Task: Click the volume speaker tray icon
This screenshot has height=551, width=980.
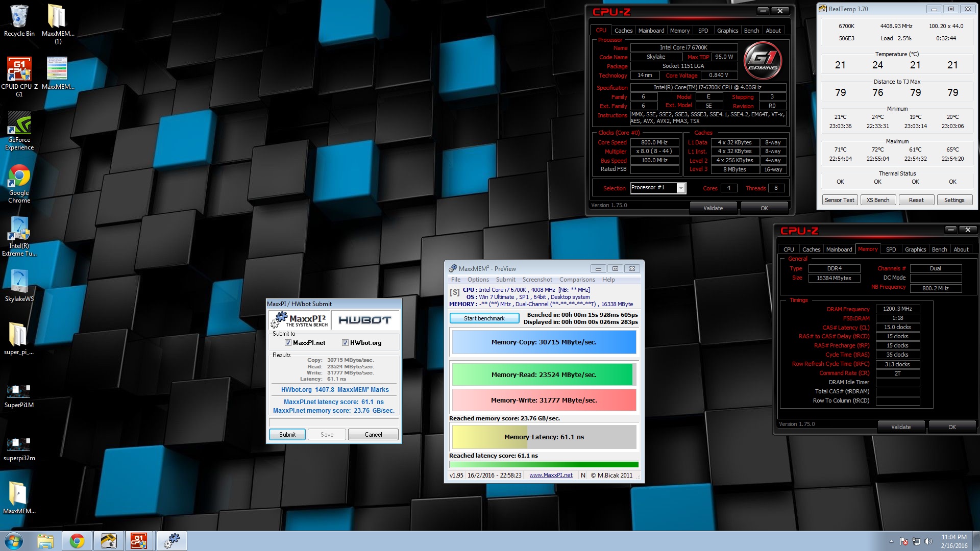Action: tap(928, 541)
